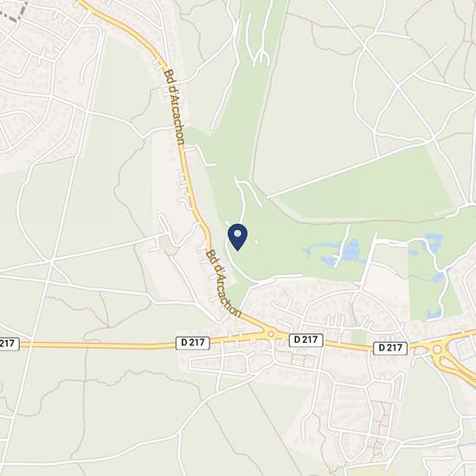
Task: Click the largest blue pond east of the pin
Action: coord(351,251)
